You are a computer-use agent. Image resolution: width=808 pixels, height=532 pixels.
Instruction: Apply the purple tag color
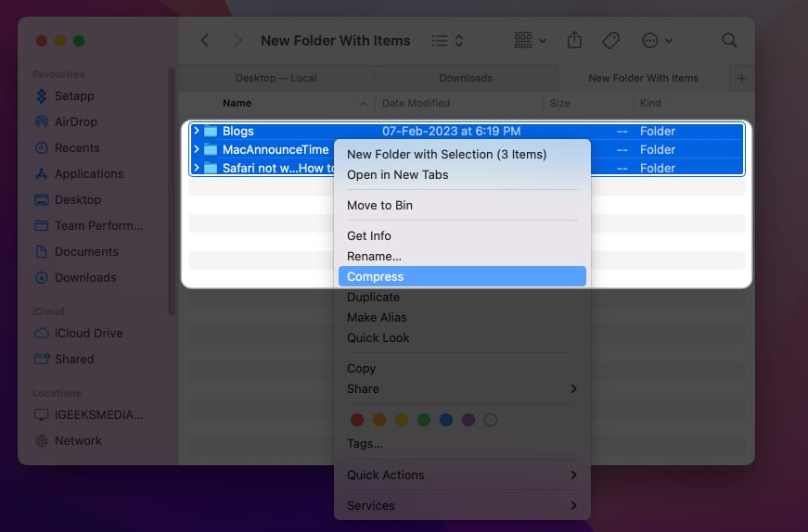(468, 420)
